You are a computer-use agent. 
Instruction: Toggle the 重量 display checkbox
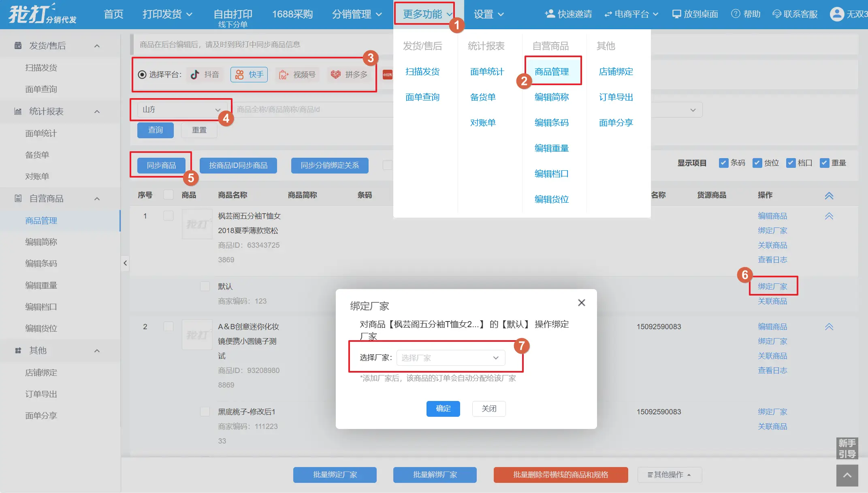(x=824, y=163)
